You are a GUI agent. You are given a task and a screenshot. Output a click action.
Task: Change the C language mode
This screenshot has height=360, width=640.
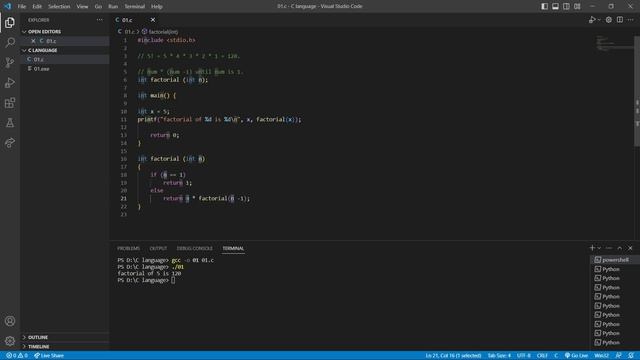(556, 356)
